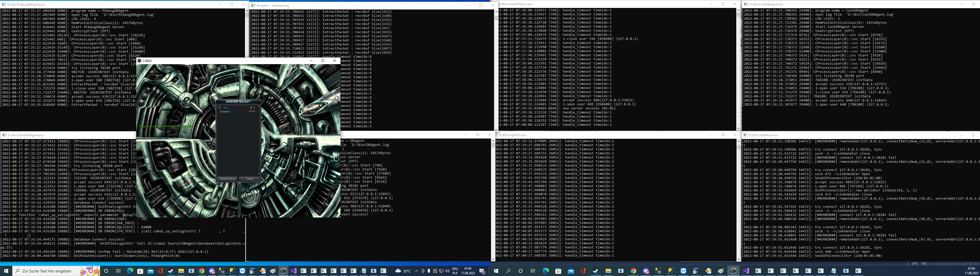The image size is (980, 276).
Task: Open volume control in system tray
Action: click(x=447, y=271)
